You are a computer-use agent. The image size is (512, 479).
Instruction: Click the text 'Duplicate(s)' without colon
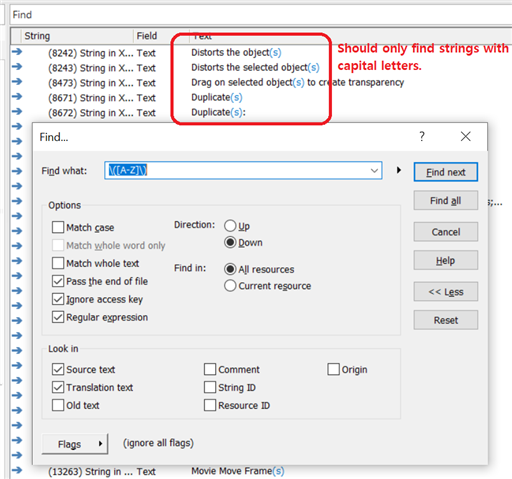pos(217,97)
